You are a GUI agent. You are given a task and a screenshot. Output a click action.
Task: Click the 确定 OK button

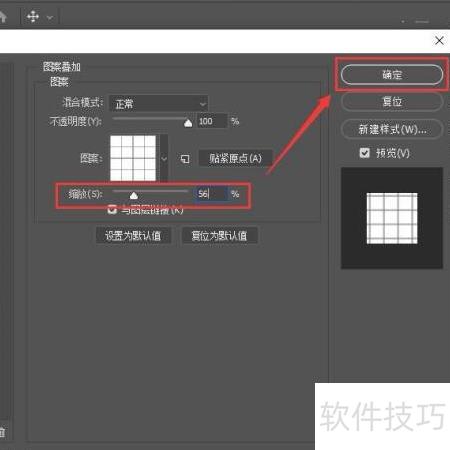coord(392,75)
